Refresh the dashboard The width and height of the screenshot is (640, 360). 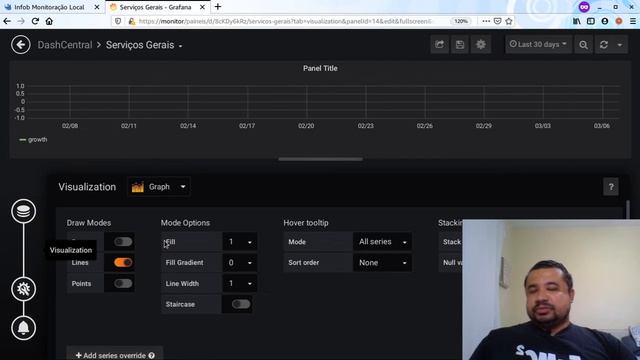pyautogui.click(x=604, y=44)
